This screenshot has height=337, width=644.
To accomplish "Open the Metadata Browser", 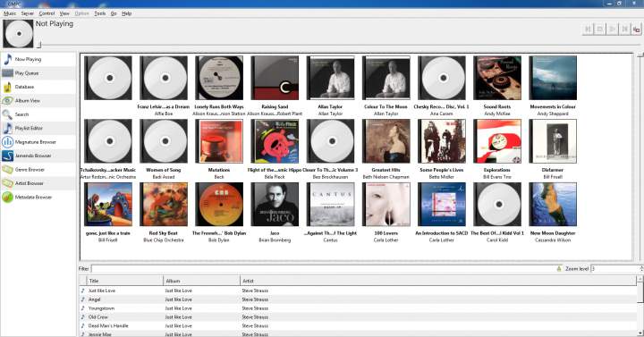I will coord(38,197).
